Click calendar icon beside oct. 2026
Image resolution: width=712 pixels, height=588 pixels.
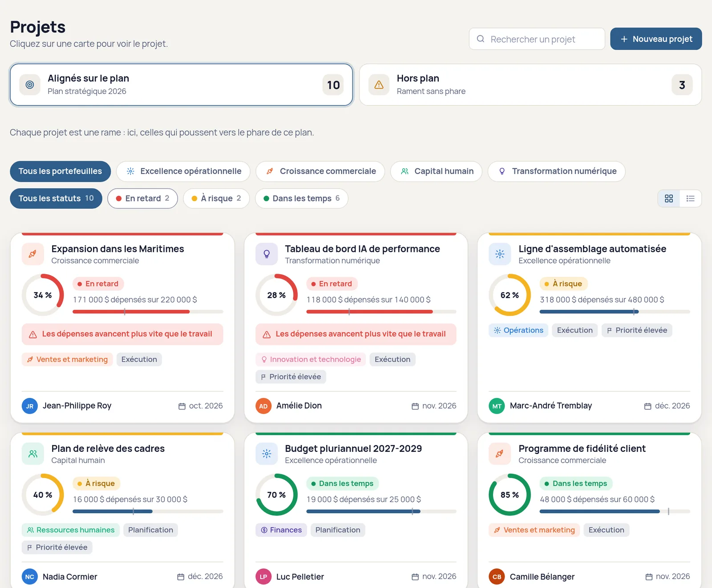182,406
